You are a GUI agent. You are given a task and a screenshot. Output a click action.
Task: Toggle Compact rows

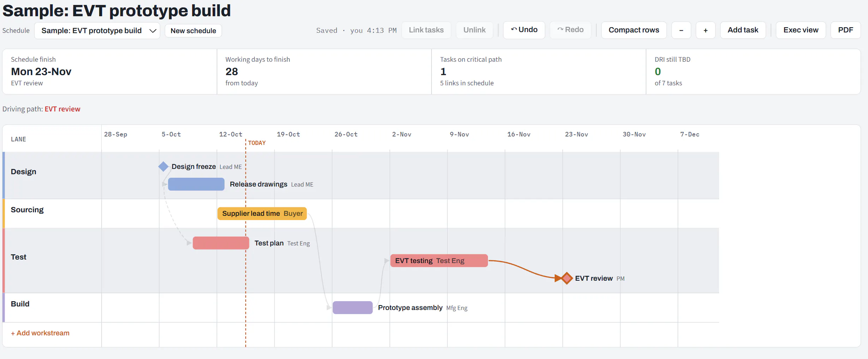[x=634, y=30]
